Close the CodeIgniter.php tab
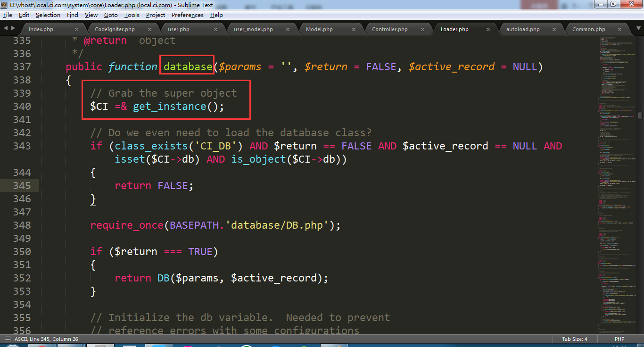 [x=149, y=29]
